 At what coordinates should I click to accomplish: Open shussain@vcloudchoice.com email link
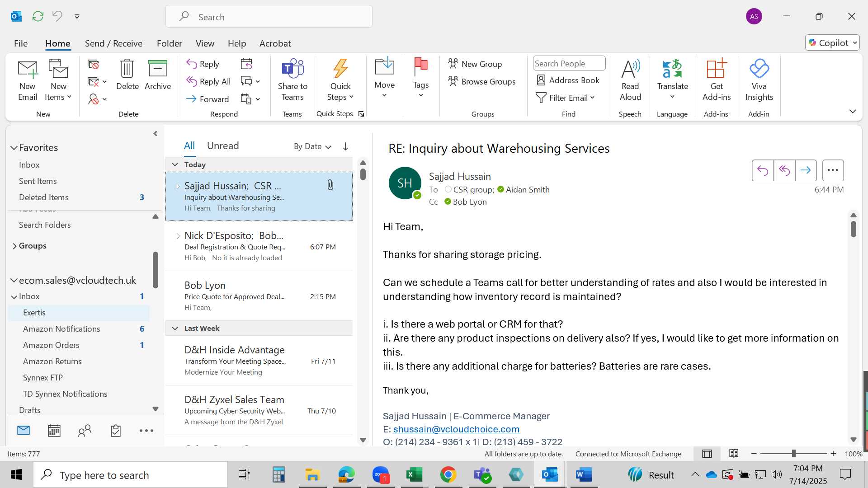[x=456, y=429]
